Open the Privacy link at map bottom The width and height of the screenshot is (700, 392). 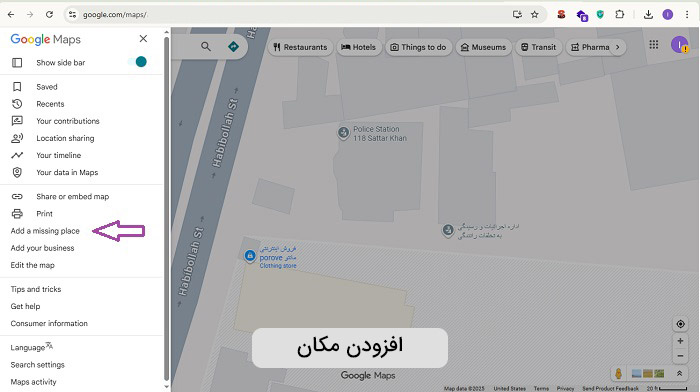point(565,388)
